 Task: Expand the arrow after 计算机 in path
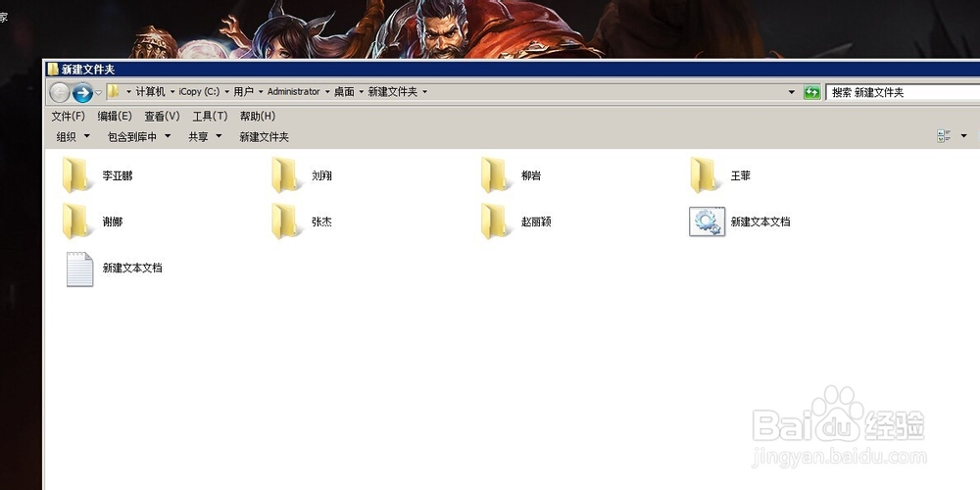(171, 92)
